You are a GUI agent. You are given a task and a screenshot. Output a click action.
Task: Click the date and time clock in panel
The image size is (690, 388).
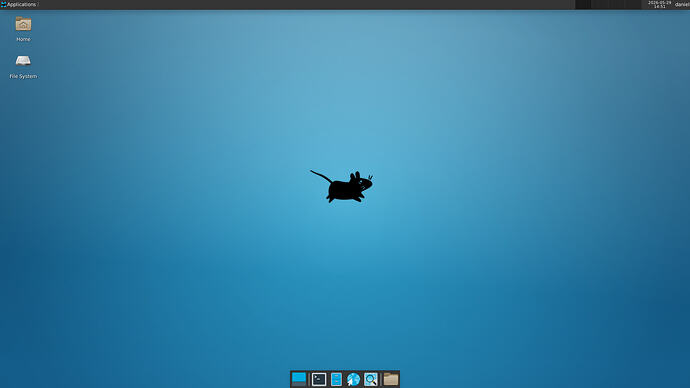[660, 4]
